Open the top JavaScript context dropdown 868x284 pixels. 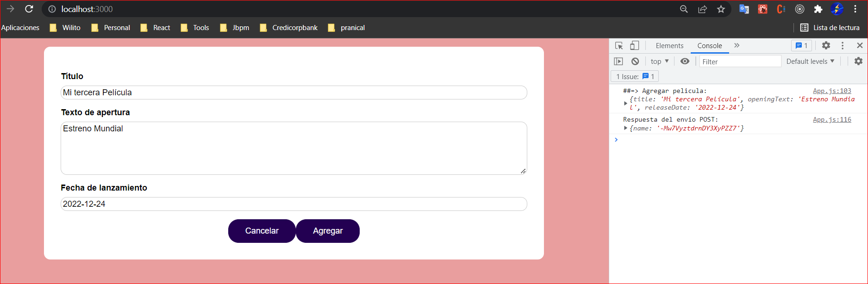pyautogui.click(x=660, y=61)
